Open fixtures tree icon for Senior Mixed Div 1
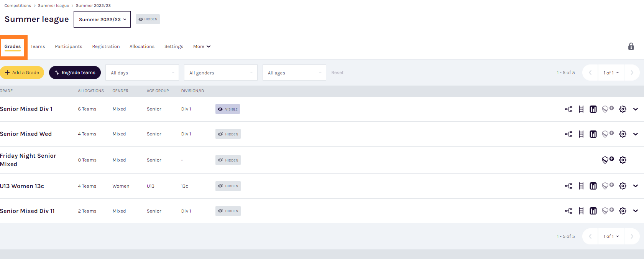 568,109
